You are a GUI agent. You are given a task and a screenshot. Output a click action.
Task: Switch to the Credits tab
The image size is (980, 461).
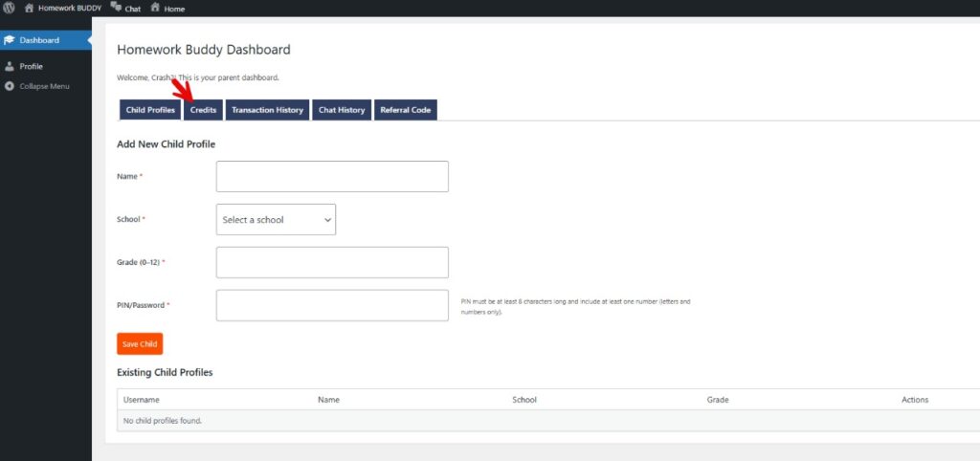[203, 110]
